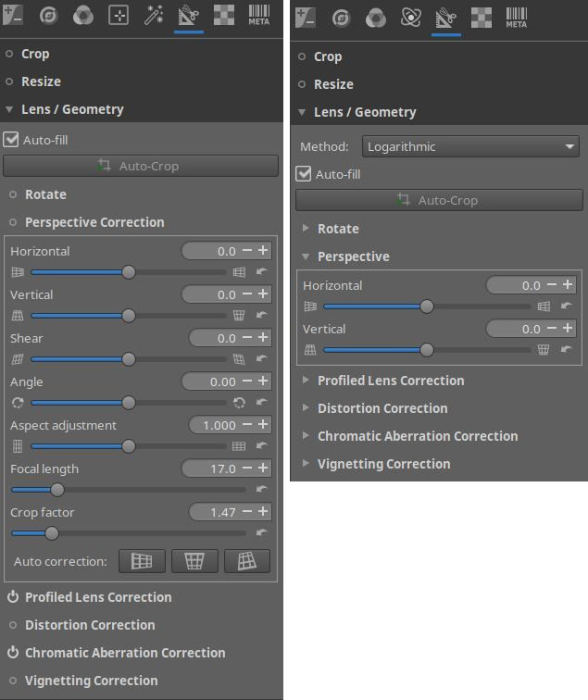Toggle Profiled Lens Correction power button
The width and height of the screenshot is (588, 700).
(13, 597)
